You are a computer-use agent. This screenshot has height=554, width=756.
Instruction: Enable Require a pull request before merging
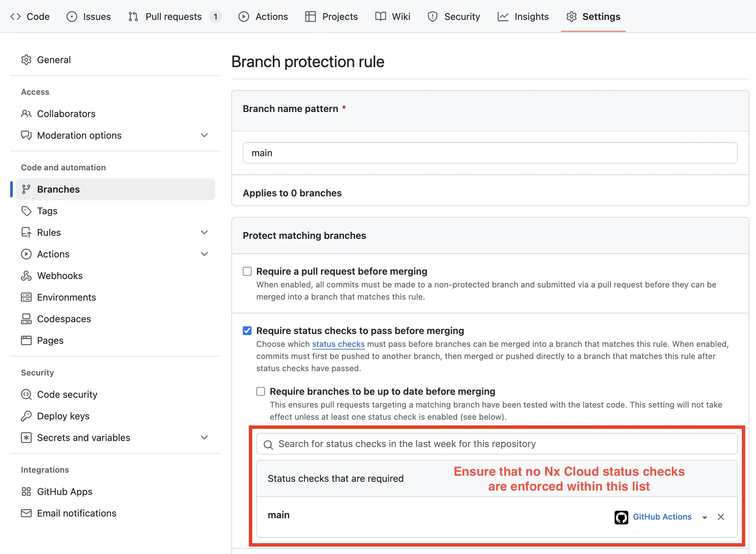coord(247,271)
